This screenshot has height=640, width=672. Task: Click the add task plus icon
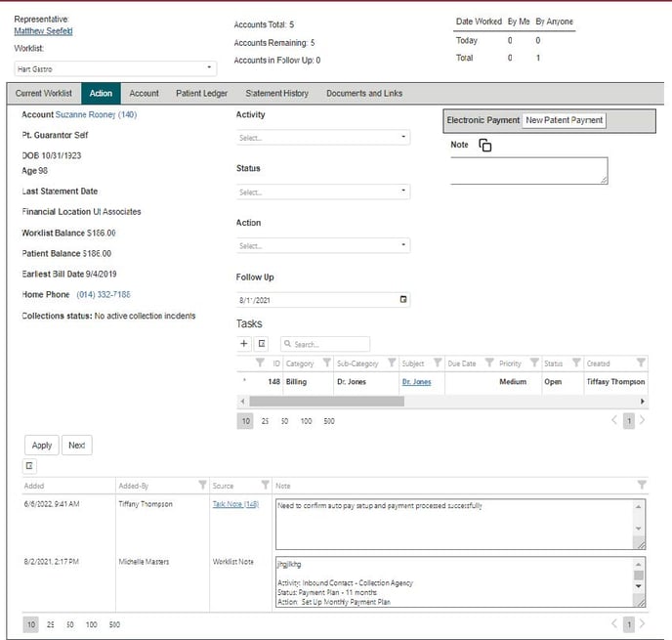244,344
